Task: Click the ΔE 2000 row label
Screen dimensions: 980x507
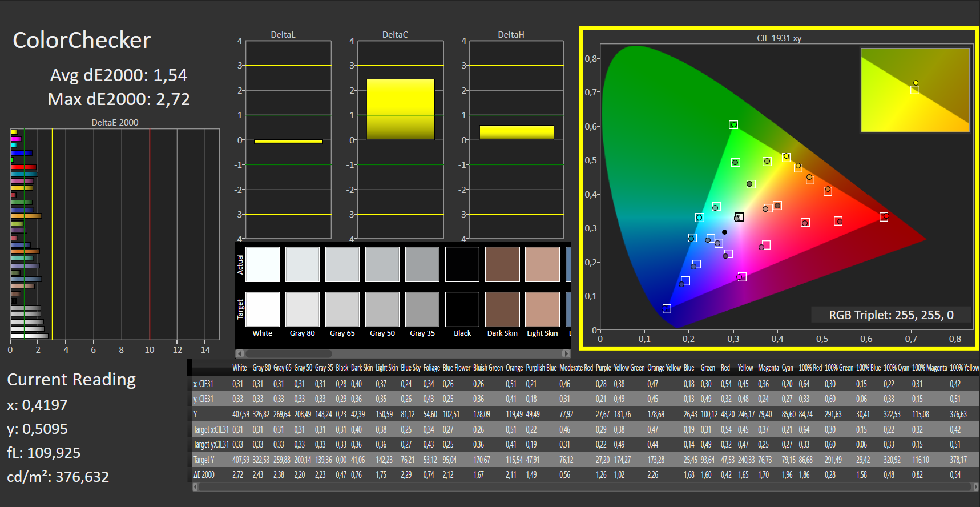Action: click(x=204, y=474)
